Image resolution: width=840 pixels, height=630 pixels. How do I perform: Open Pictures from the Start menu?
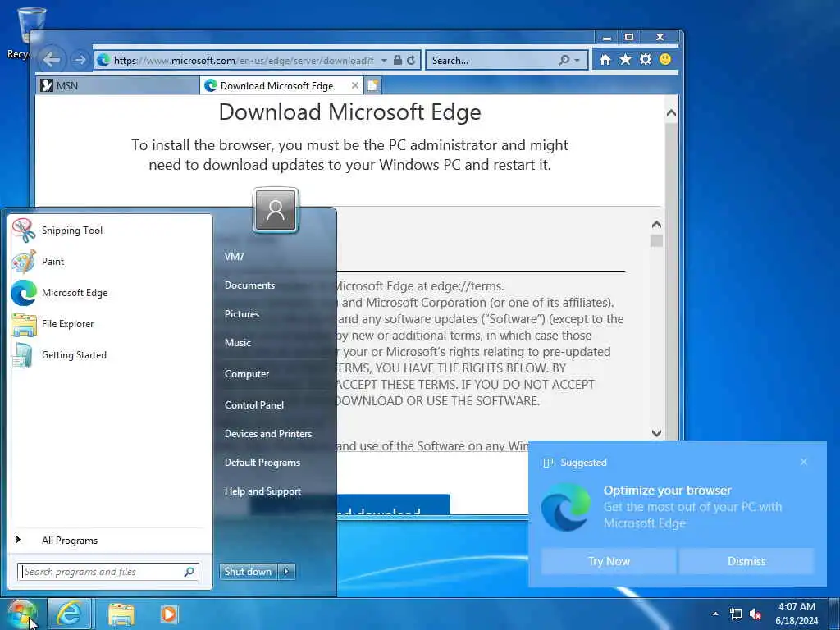click(242, 314)
